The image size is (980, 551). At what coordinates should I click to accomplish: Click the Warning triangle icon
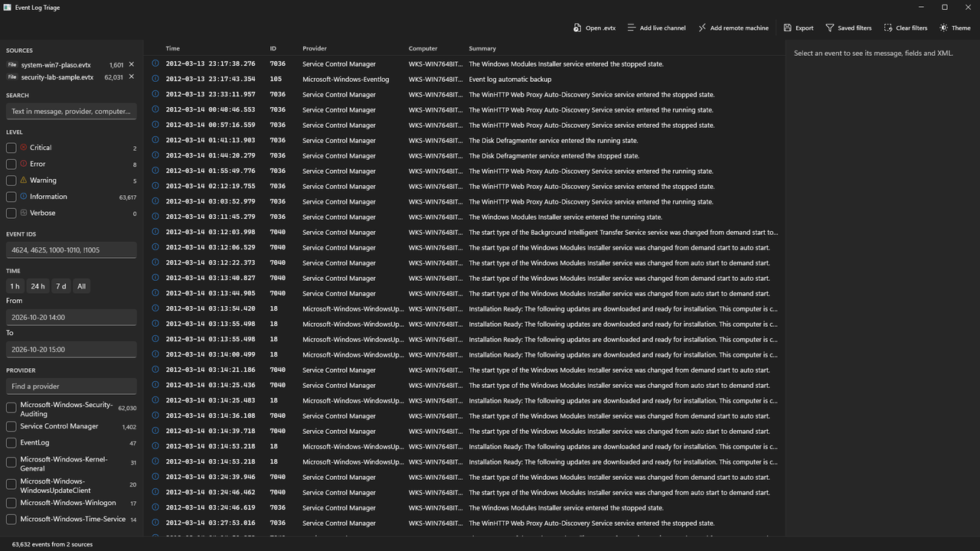24,181
